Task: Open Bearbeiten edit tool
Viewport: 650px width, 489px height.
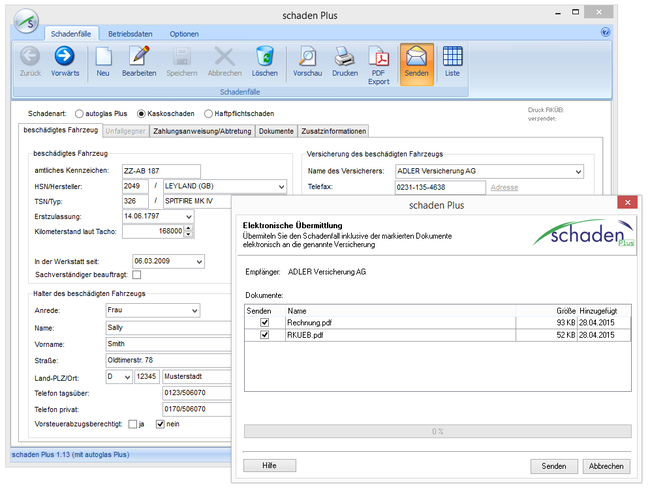Action: (x=138, y=58)
